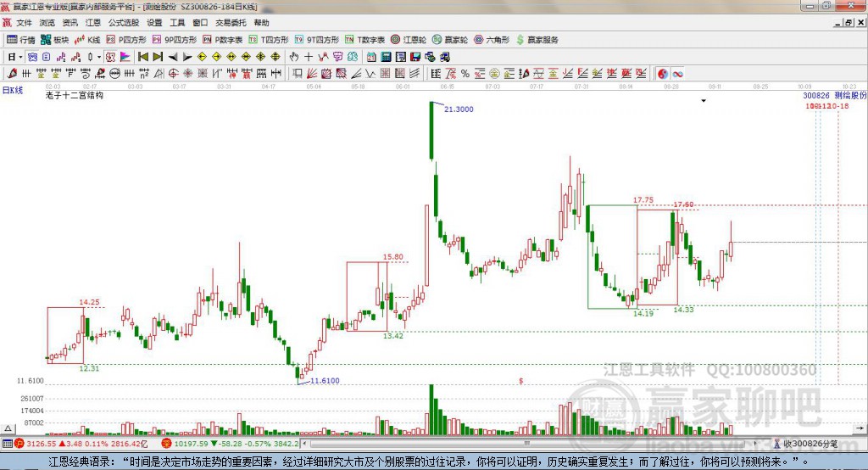Viewport: 868px width, 470px height.
Task: Click the 21.3000 peak price label
Action: click(x=459, y=109)
